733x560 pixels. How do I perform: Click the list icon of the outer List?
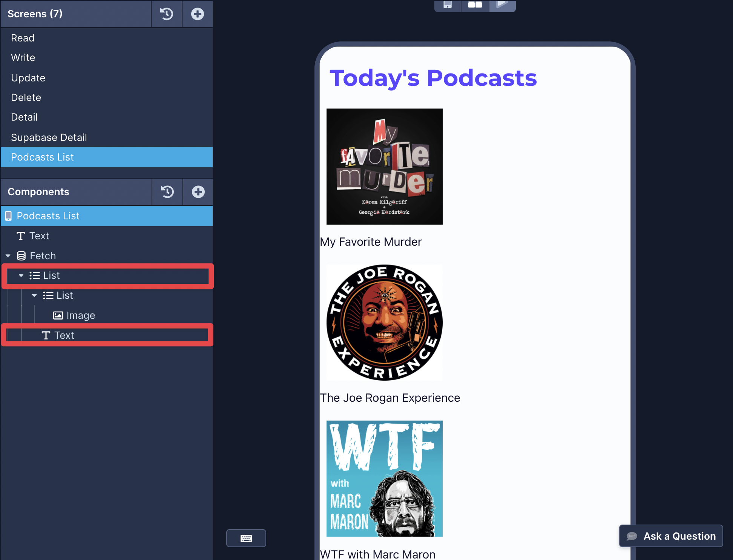pos(35,275)
